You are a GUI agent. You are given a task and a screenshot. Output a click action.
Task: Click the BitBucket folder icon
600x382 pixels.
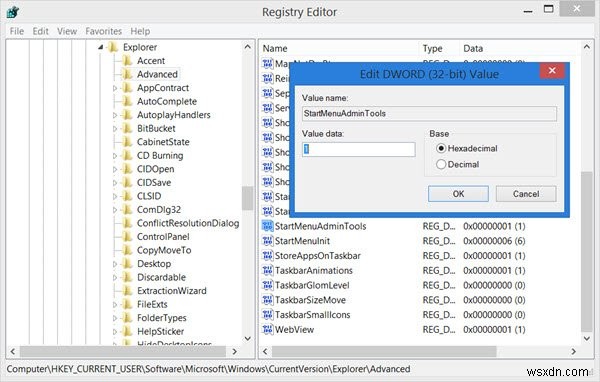pyautogui.click(x=127, y=129)
